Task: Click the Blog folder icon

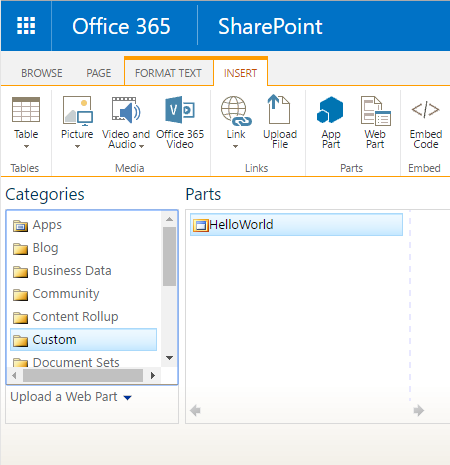Action: click(x=20, y=249)
